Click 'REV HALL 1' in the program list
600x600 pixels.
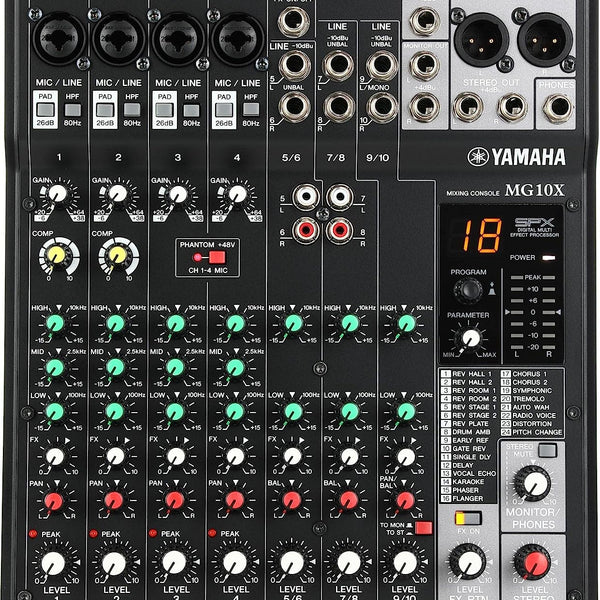[472, 374]
